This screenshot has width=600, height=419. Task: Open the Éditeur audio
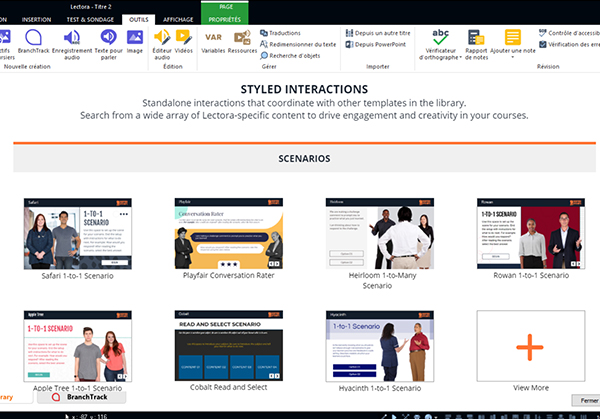(x=161, y=38)
